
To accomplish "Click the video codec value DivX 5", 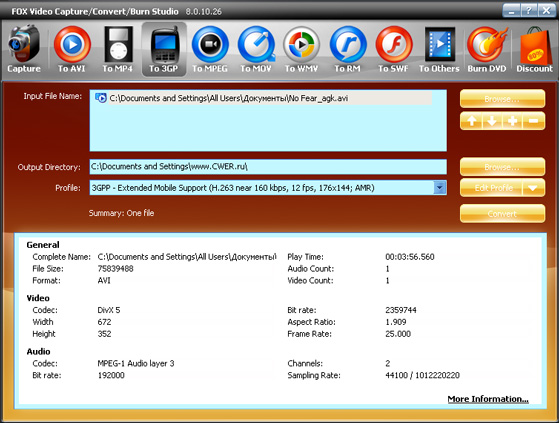I will tap(109, 310).
